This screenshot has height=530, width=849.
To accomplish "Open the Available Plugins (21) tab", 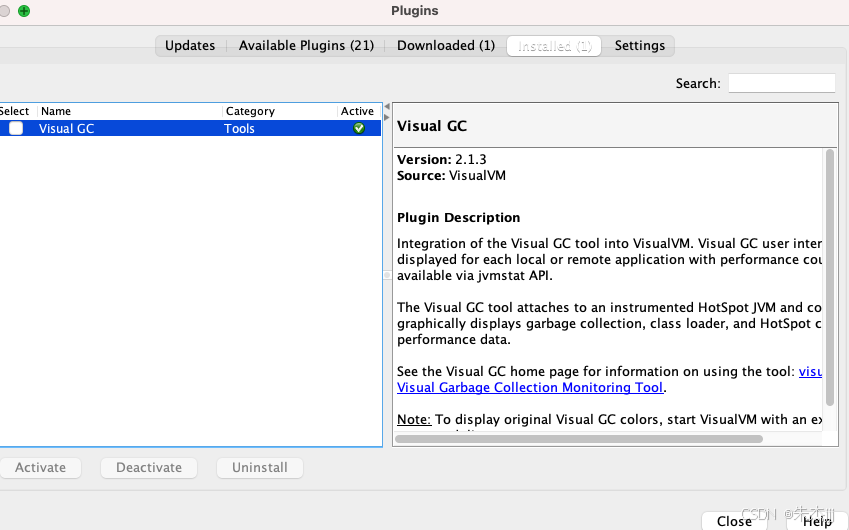I will (306, 45).
